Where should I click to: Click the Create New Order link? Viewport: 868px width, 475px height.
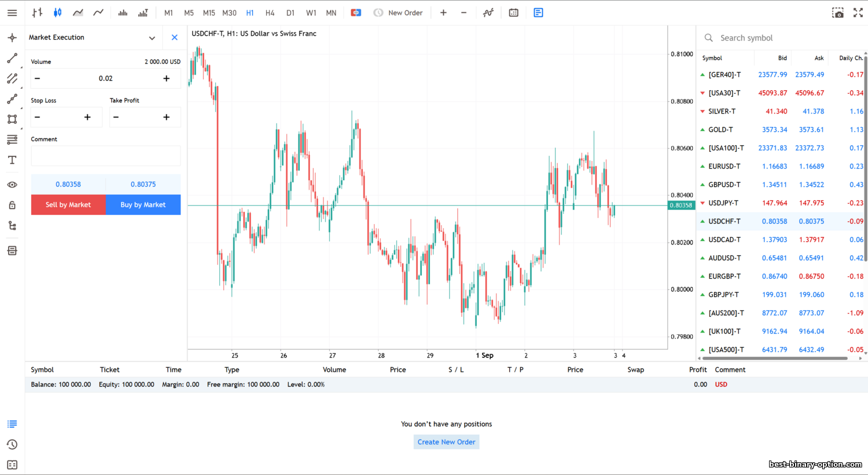click(446, 442)
